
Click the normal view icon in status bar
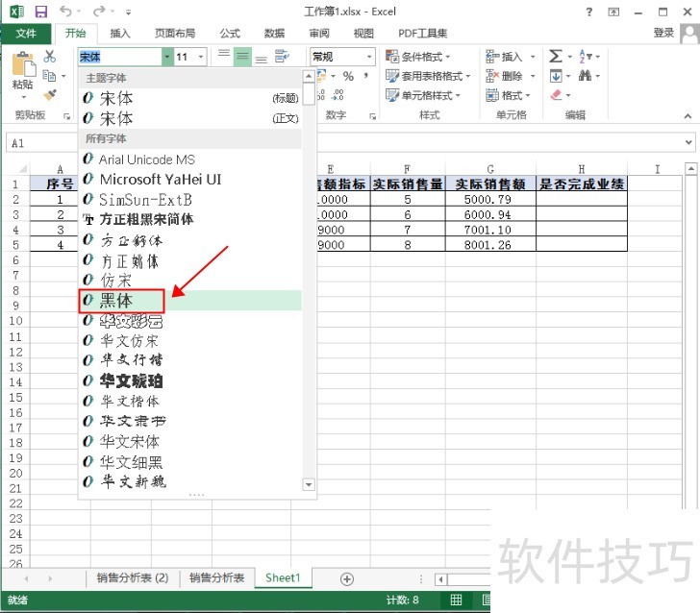[456, 601]
